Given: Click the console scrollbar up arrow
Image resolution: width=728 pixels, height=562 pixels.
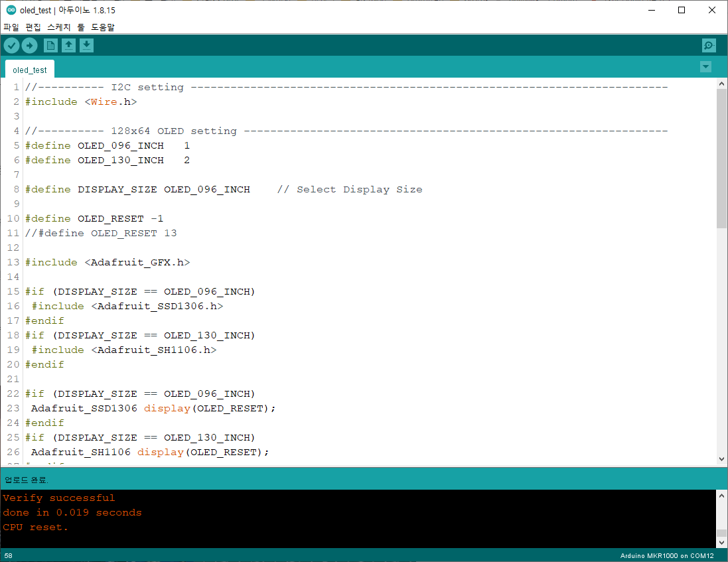Looking at the screenshot, I should coord(721,496).
